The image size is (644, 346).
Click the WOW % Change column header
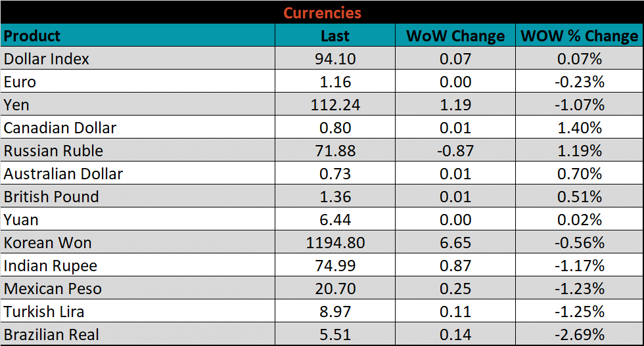click(x=579, y=35)
